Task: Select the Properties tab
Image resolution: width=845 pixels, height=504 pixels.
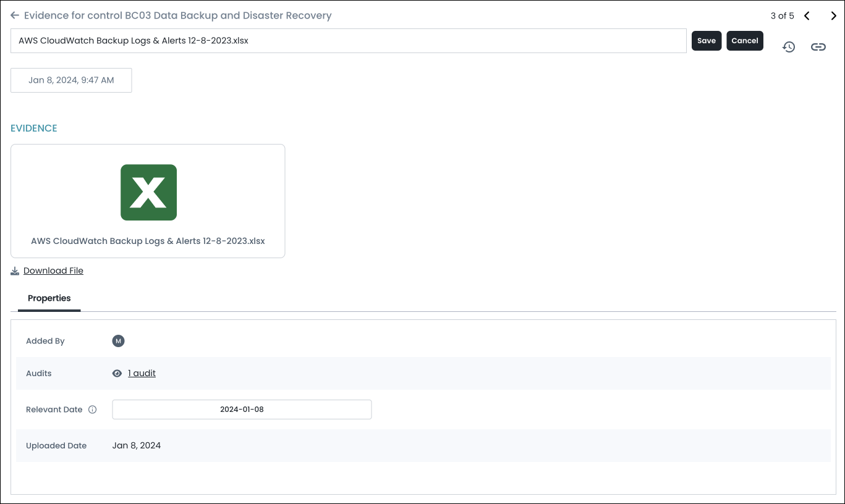Action: (x=49, y=298)
